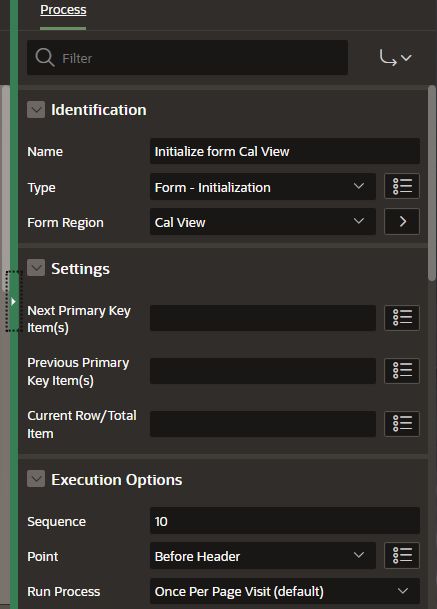Collapse the Execution Options section
The width and height of the screenshot is (437, 609).
click(36, 479)
